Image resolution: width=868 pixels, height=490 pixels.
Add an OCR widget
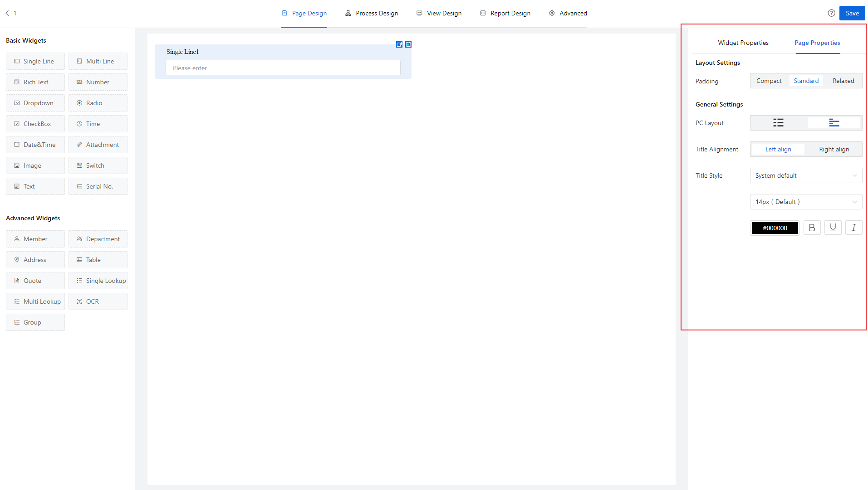(x=98, y=301)
